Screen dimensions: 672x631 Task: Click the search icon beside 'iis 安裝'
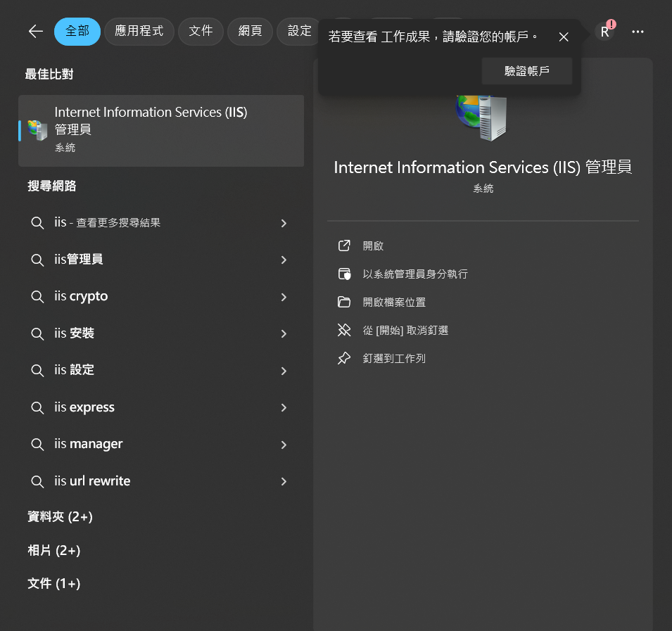(x=37, y=333)
